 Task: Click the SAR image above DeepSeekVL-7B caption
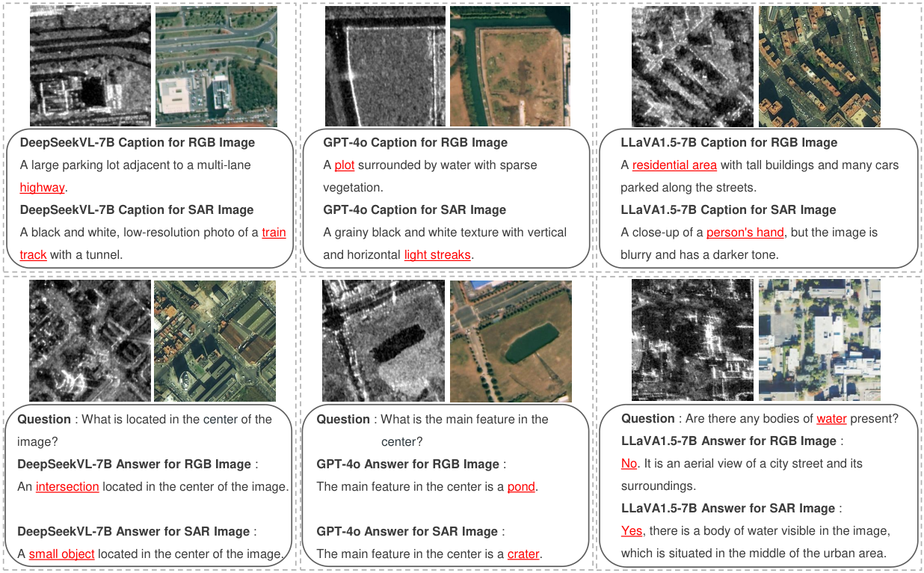click(x=90, y=66)
